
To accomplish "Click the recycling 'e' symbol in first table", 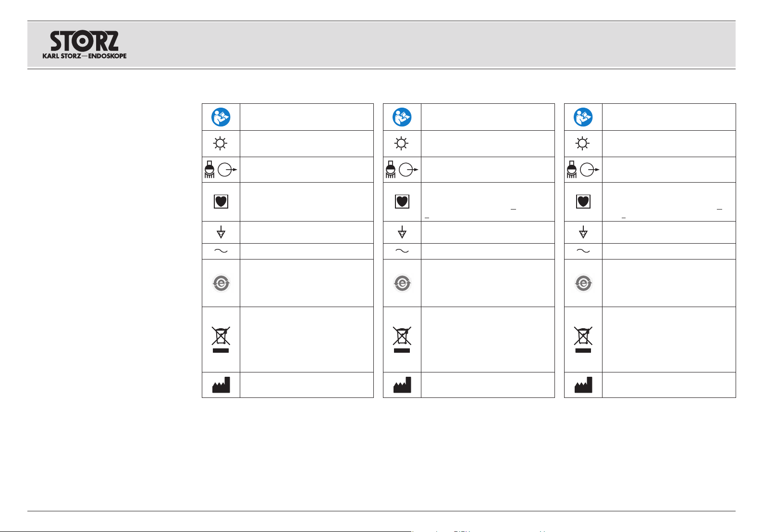I will click(221, 284).
